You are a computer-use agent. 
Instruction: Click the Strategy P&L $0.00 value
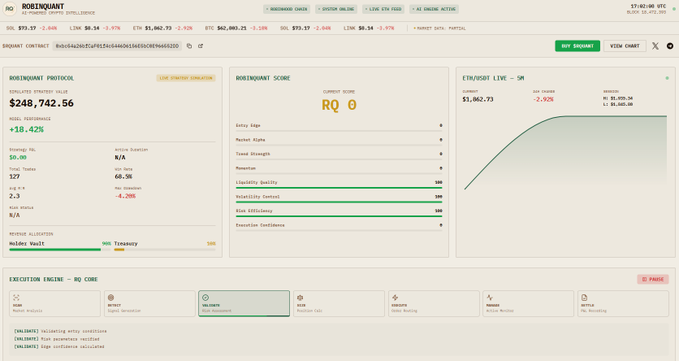pos(18,158)
